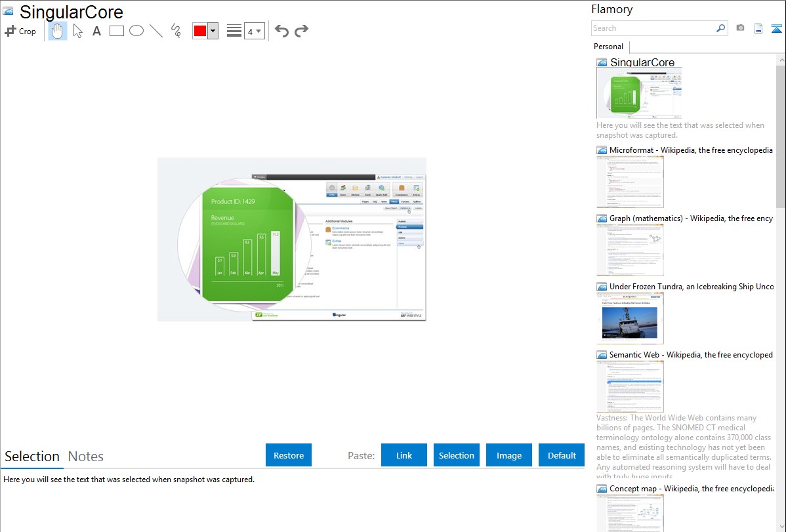Open Semantic Web Wikipedia snapshot title
The image size is (786, 532).
pyautogui.click(x=691, y=355)
